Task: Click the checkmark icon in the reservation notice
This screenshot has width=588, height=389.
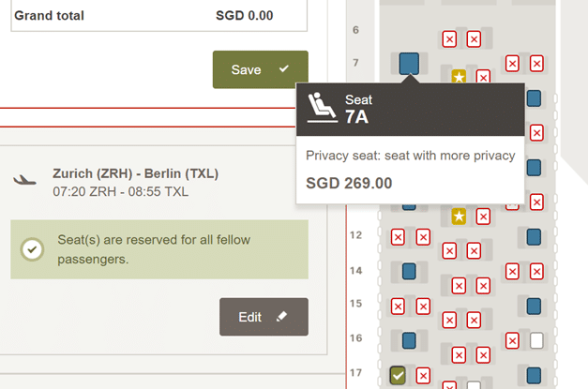Action: [x=33, y=249]
